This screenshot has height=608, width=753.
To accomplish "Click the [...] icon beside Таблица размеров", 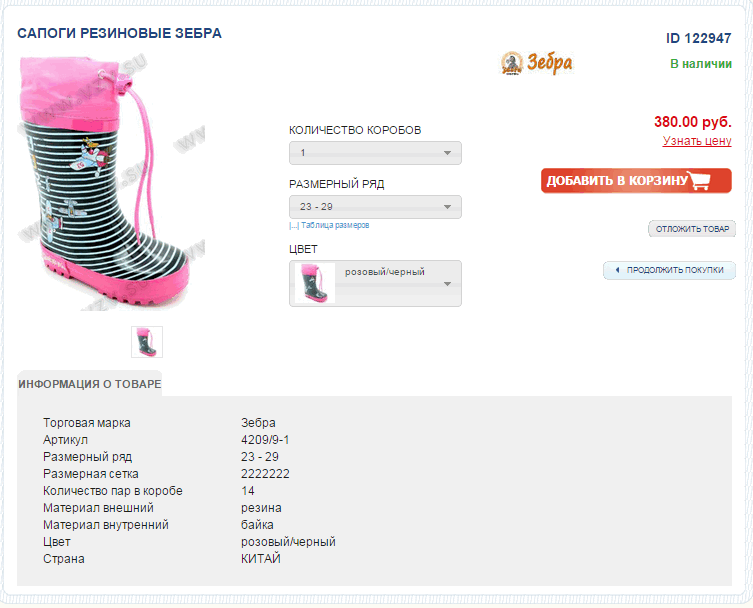I will (x=294, y=226).
